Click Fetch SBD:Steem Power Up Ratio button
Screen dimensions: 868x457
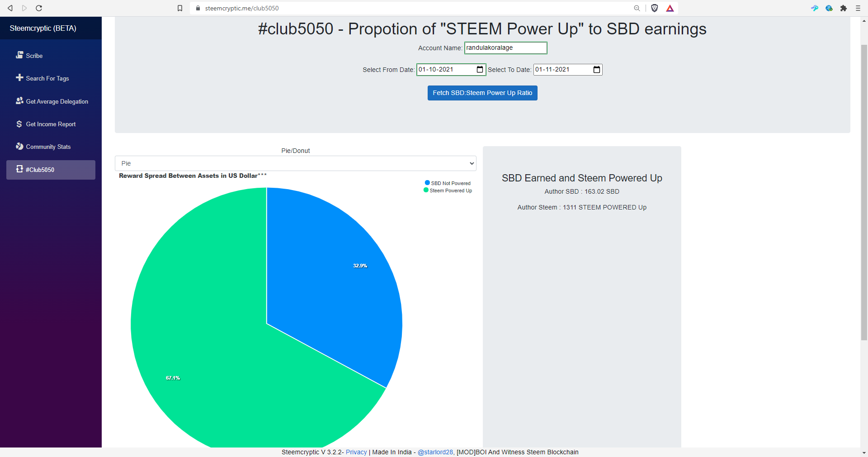[482, 93]
